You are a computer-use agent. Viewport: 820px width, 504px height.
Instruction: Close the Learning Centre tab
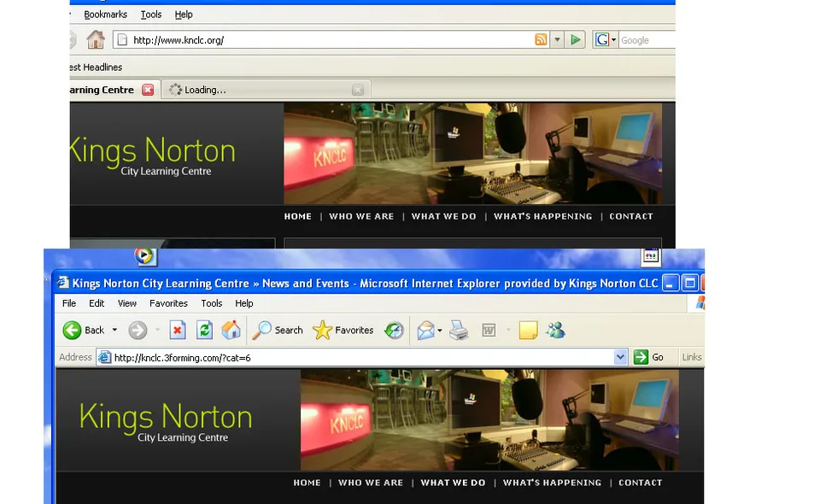148,90
